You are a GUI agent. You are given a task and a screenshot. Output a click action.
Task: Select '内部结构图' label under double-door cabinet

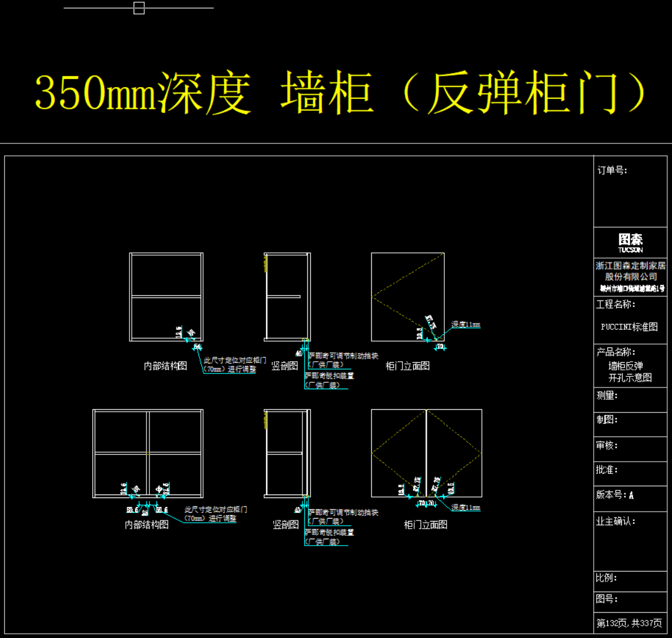[147, 525]
